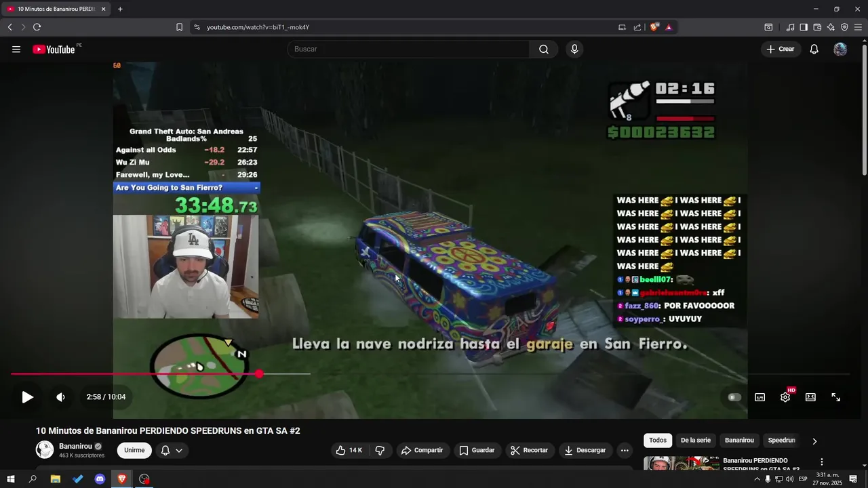Open the Windows notification center
Viewport: 868px width, 488px height.
[x=853, y=479]
